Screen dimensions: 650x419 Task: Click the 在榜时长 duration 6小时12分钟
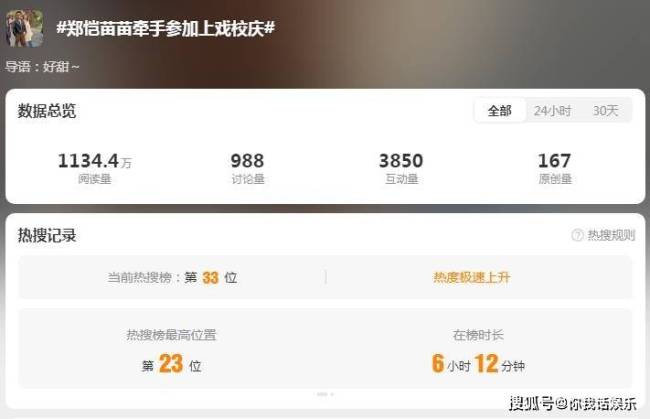pyautogui.click(x=478, y=363)
